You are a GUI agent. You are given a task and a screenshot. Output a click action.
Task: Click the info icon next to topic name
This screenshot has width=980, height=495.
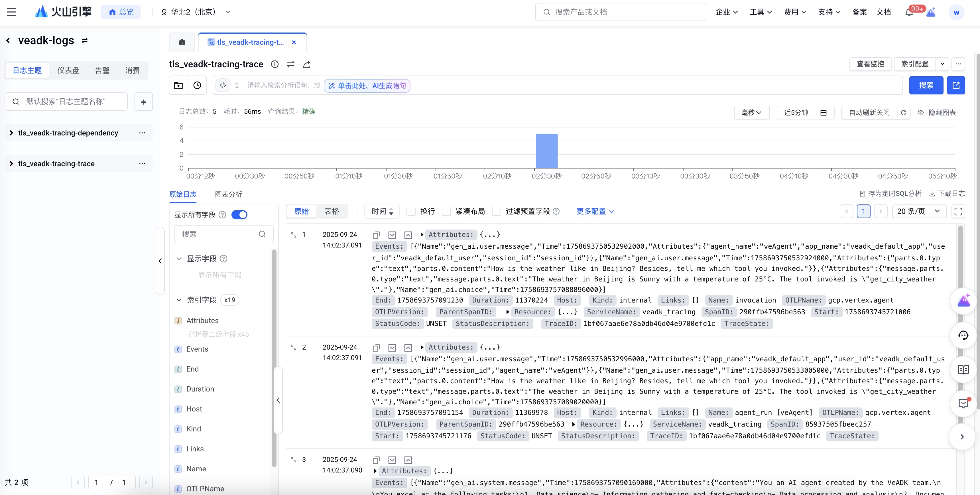(275, 64)
